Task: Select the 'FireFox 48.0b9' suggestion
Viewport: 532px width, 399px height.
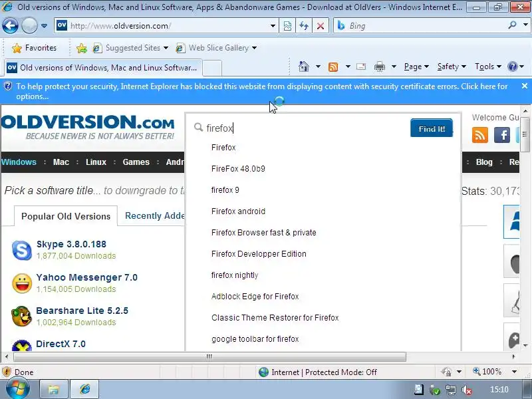Action: coord(238,169)
